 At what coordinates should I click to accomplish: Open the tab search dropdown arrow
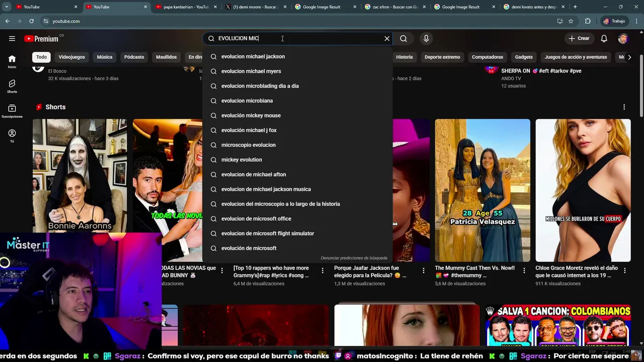(7, 7)
